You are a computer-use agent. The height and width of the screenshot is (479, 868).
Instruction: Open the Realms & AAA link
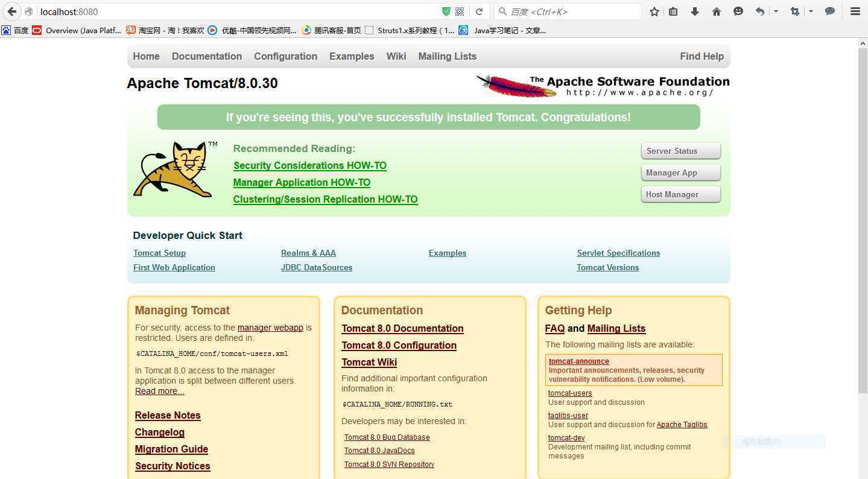308,253
